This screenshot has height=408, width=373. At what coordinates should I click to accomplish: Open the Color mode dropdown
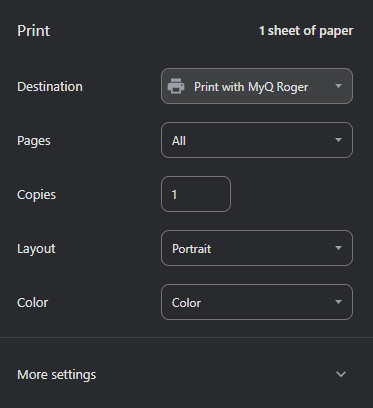tap(257, 302)
